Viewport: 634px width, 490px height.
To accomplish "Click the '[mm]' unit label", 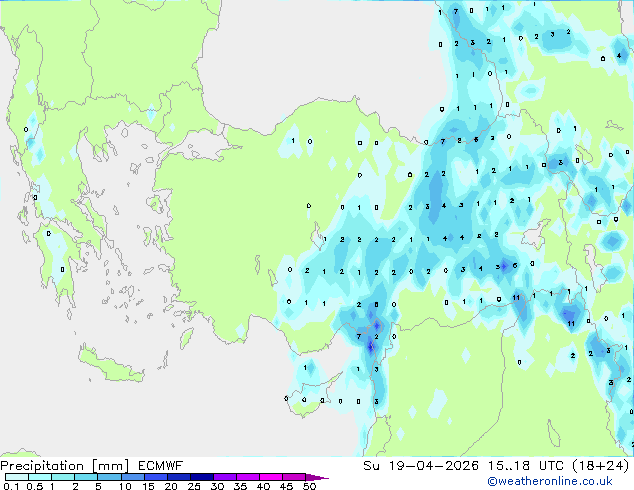I will 110,466.
